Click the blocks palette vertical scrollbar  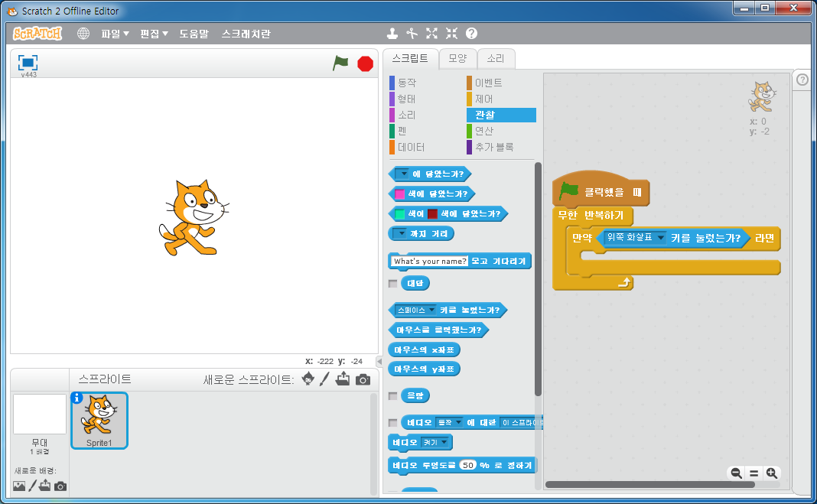(539, 279)
